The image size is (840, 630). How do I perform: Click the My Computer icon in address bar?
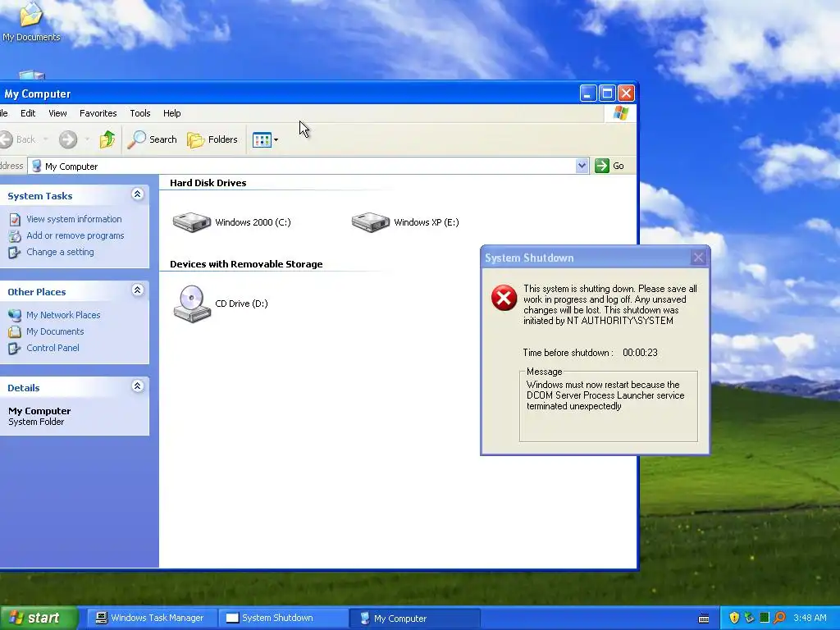[x=36, y=166]
